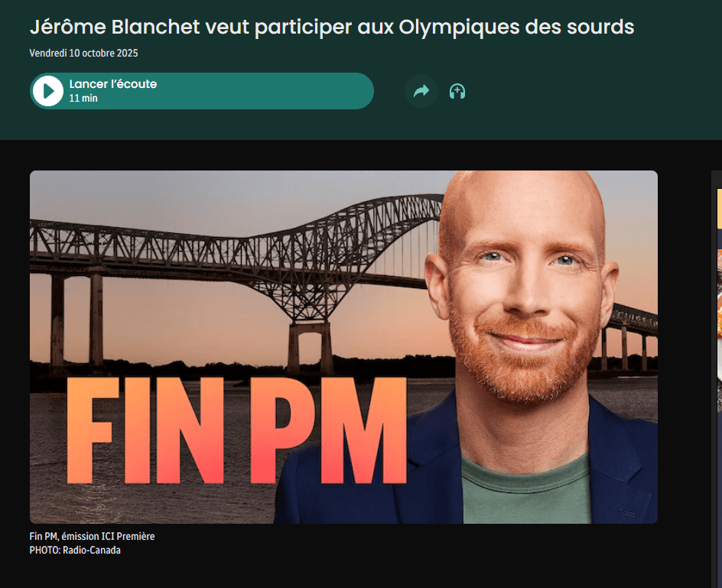Click the caption Fin PM, émission ICI Première
Image resolution: width=722 pixels, height=588 pixels.
pos(92,536)
